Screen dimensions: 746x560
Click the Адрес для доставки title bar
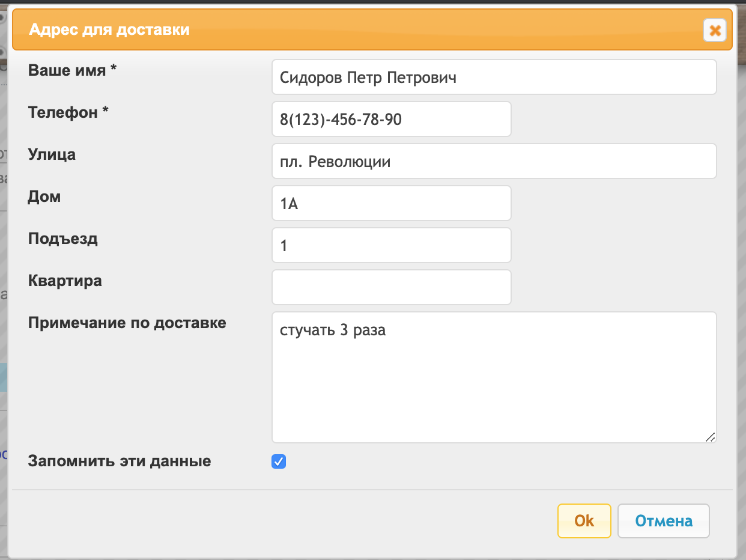pos(372,29)
